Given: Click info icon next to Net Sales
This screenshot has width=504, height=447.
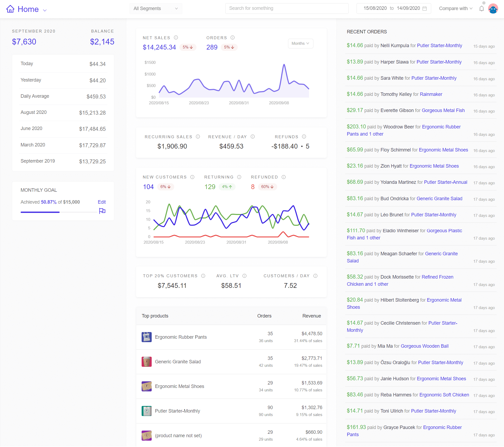Looking at the screenshot, I should [176, 38].
